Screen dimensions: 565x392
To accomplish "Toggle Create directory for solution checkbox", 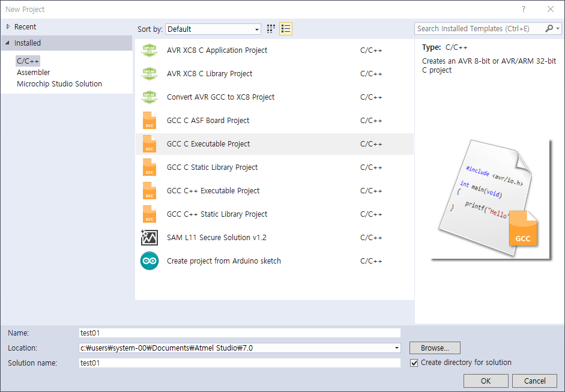I will (x=414, y=363).
